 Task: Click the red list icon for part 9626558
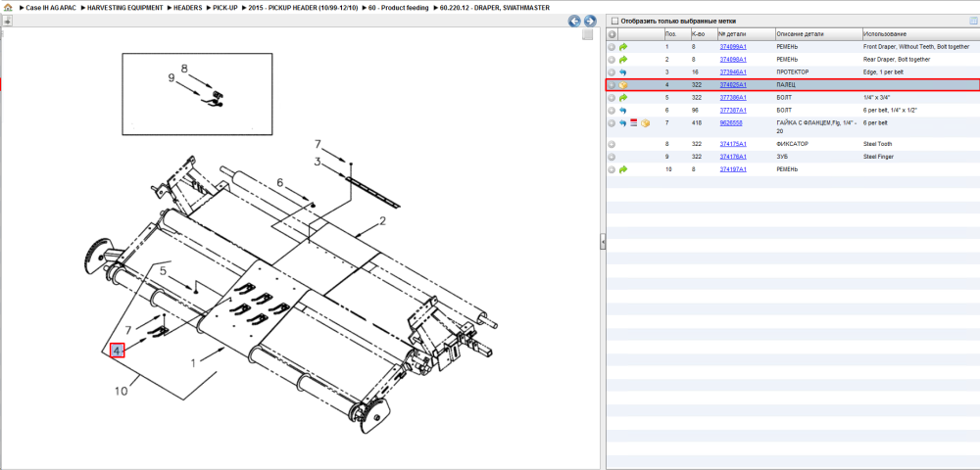tap(634, 123)
